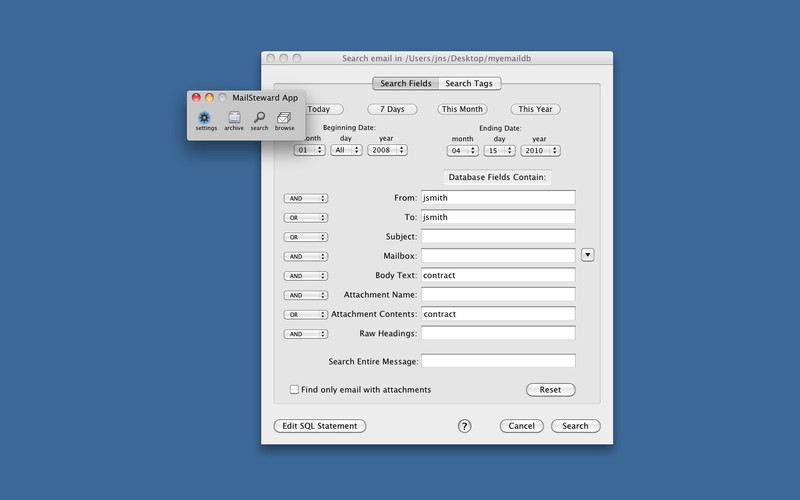Select the search magnifier icon

coord(259,118)
